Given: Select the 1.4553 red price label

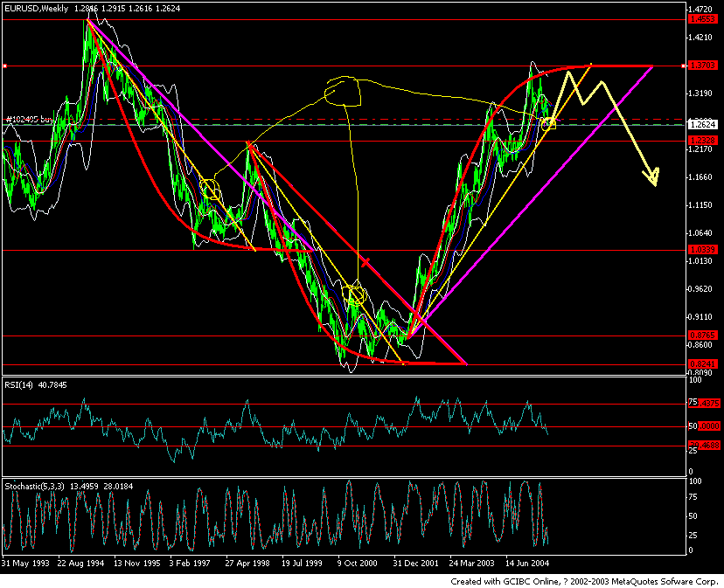Looking at the screenshot, I should (702, 19).
